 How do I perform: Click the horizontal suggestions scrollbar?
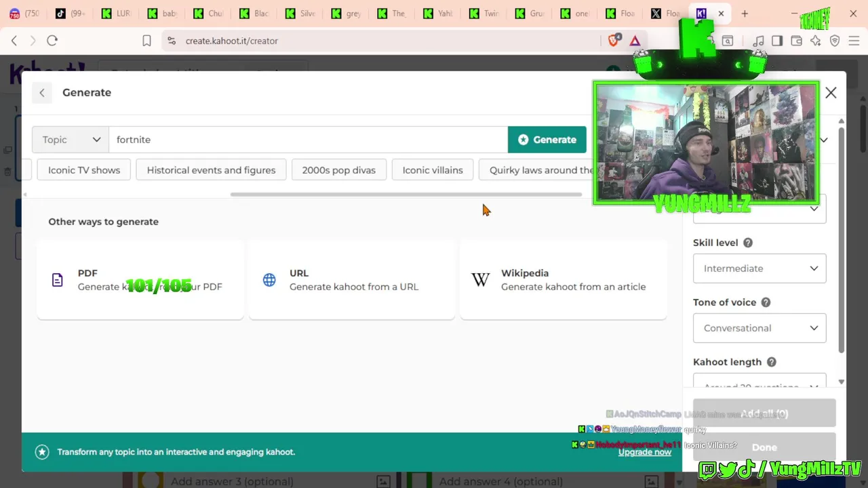click(x=406, y=195)
